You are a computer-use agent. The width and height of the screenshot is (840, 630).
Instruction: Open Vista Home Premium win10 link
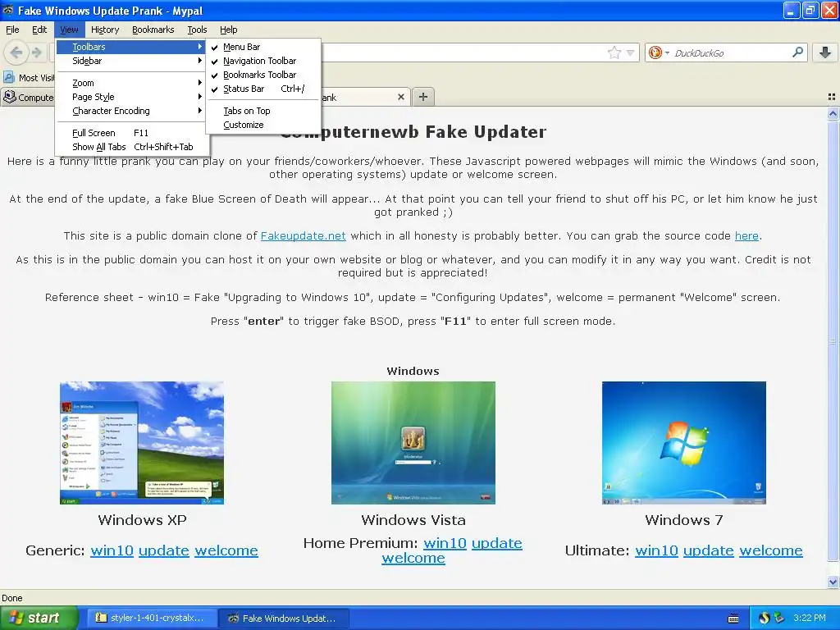445,543
